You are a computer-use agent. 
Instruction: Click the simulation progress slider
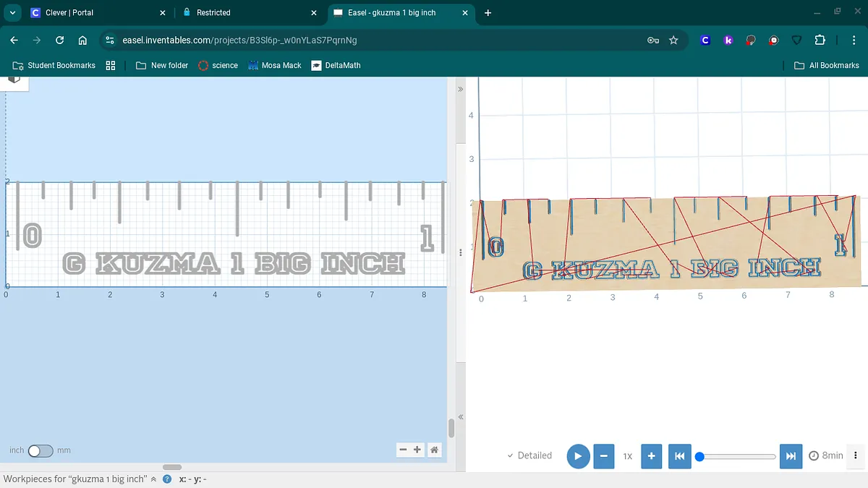(738, 456)
